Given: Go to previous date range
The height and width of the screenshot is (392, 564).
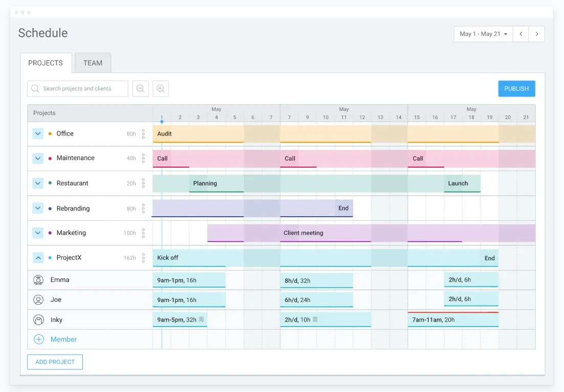Looking at the screenshot, I should click(x=521, y=34).
